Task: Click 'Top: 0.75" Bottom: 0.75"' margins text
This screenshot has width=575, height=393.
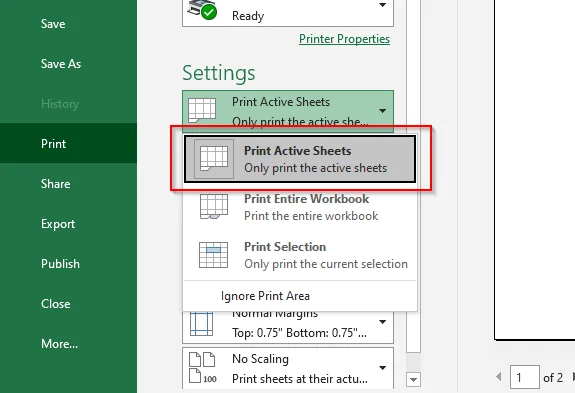Action: [x=299, y=333]
